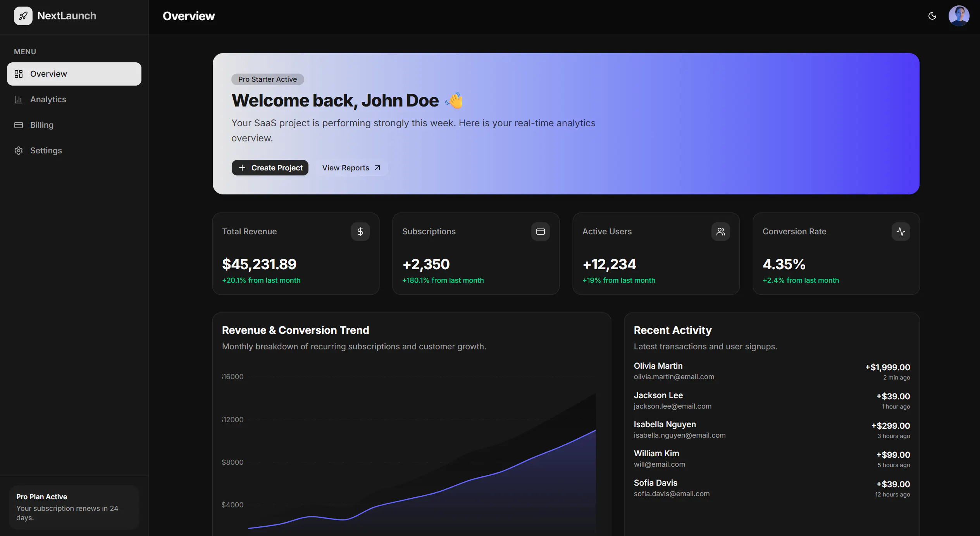Select the Sofia Davis activity name

point(656,483)
